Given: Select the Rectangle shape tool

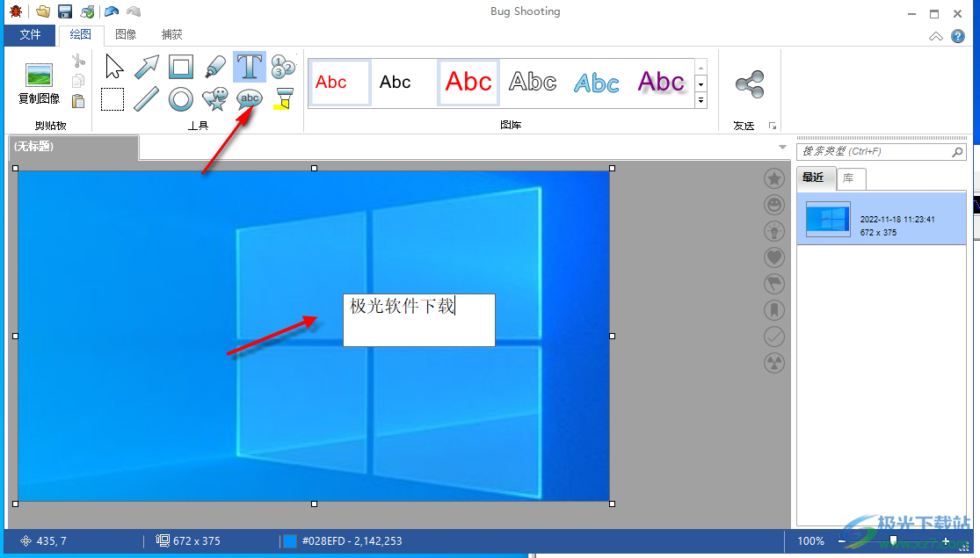Looking at the screenshot, I should pyautogui.click(x=181, y=67).
